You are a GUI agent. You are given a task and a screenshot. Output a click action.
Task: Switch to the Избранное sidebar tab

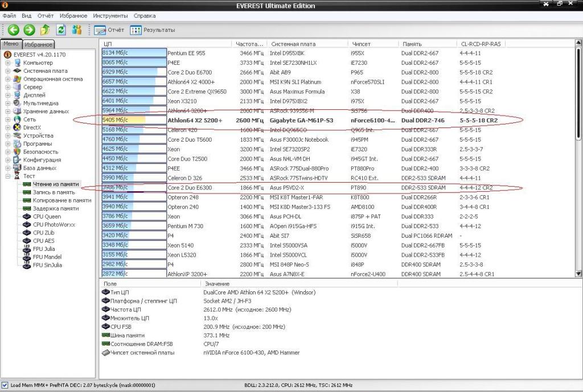coord(39,44)
